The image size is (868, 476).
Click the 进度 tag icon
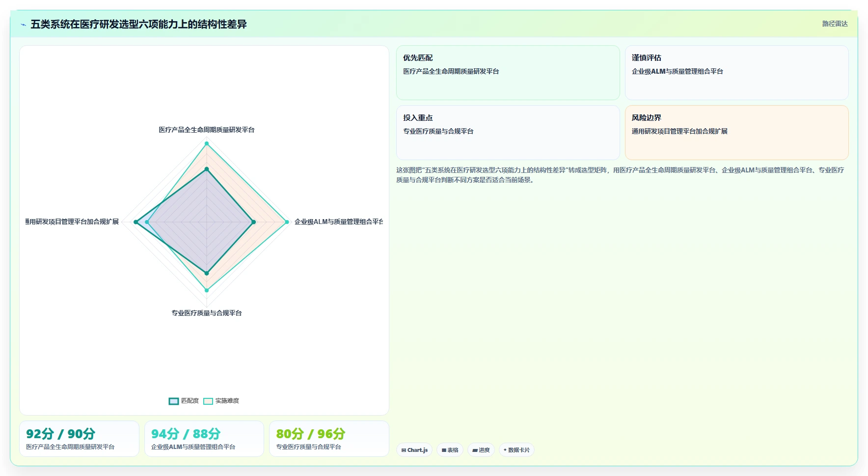pos(475,450)
